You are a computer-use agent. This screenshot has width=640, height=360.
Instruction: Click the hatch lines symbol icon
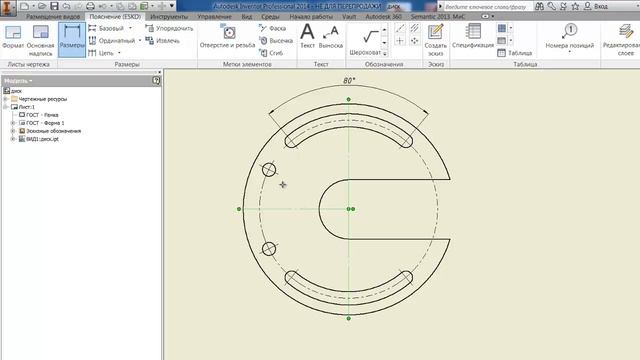click(x=414, y=28)
